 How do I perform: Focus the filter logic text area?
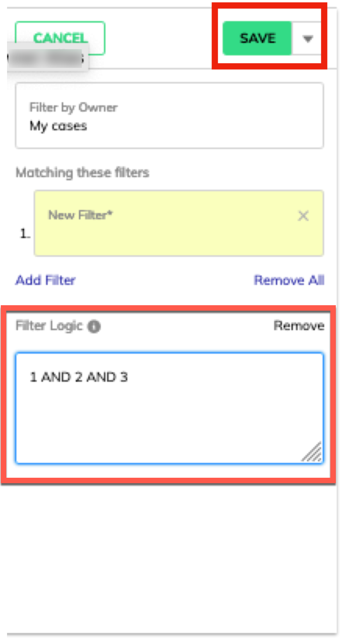tap(170, 408)
